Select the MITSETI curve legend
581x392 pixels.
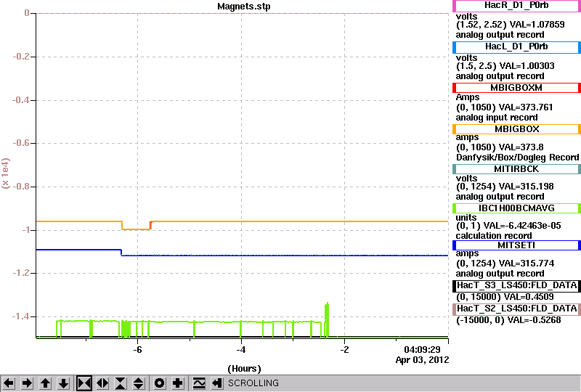click(516, 245)
